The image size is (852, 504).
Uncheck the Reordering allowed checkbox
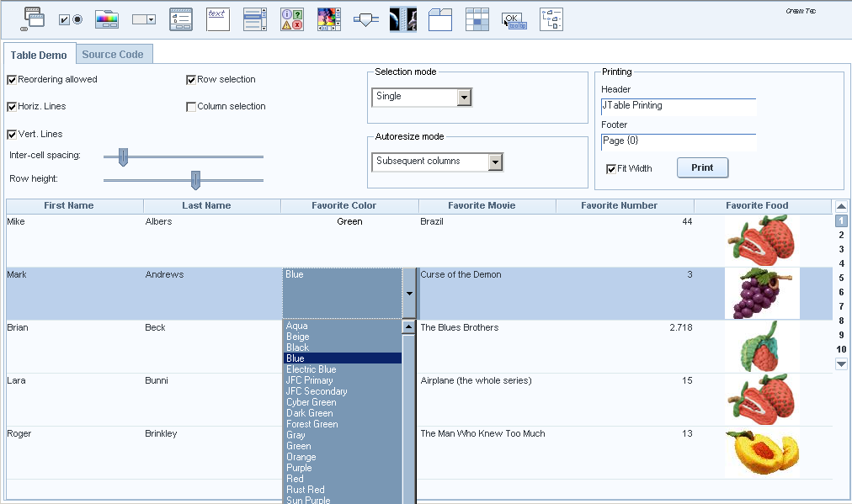tap(12, 80)
